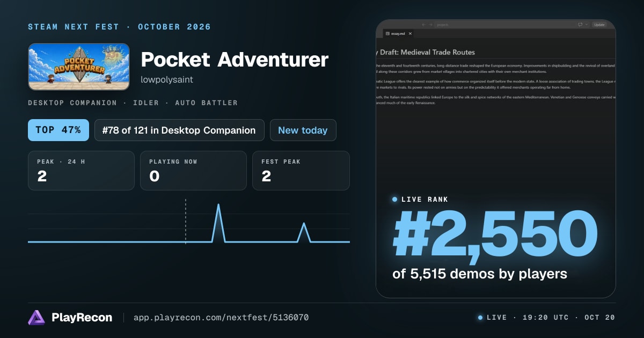Viewport: 644px width, 338px height.
Task: Click the New today badge
Action: [x=303, y=130]
